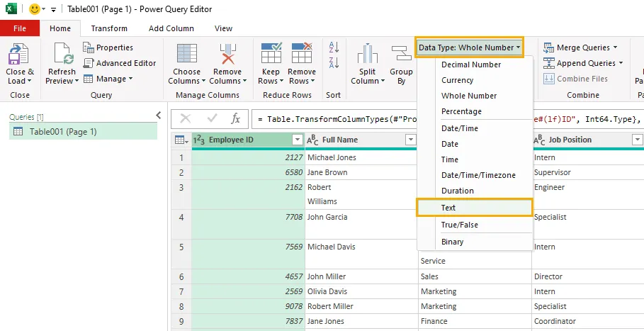Viewport: 644px width, 331px height.
Task: Select the Employee ID column header
Action: pyautogui.click(x=248, y=140)
